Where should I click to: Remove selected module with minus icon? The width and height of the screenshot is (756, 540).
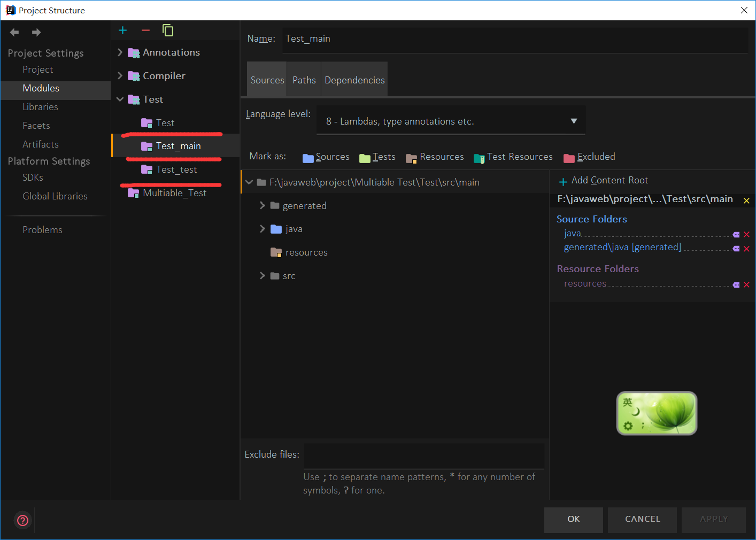point(145,30)
